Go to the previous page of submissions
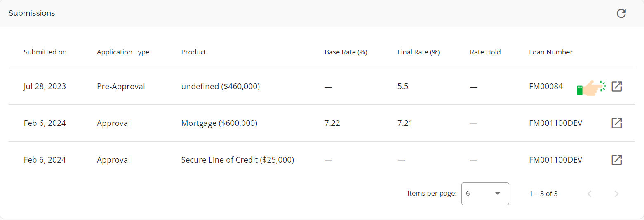 589,194
